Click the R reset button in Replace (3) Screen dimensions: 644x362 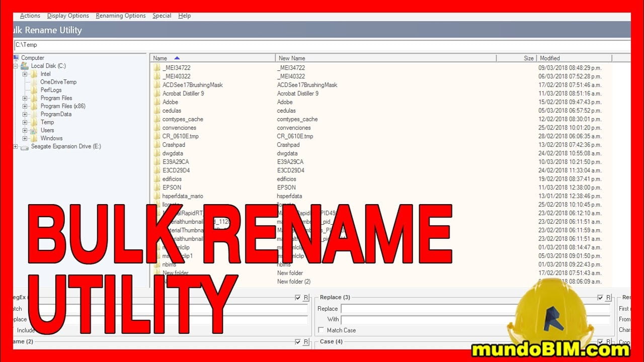(608, 298)
